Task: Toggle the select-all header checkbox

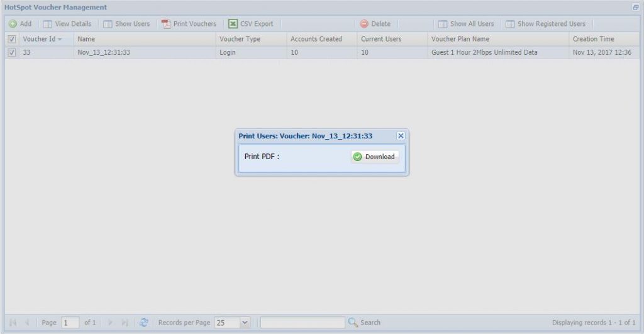Action: coord(12,39)
